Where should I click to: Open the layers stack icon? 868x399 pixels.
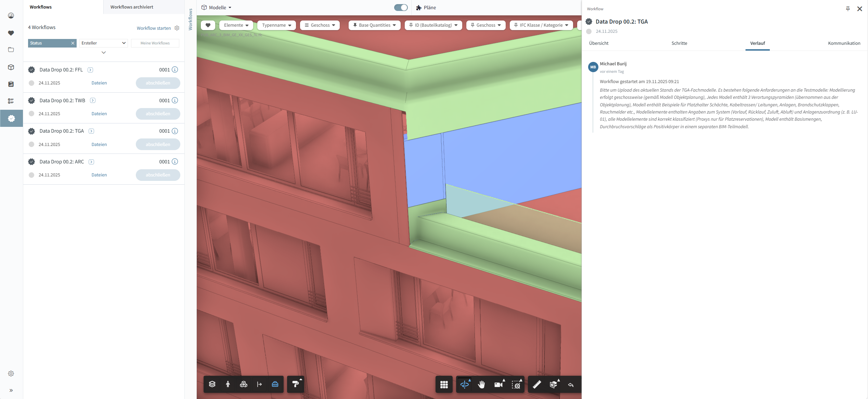pyautogui.click(x=212, y=384)
